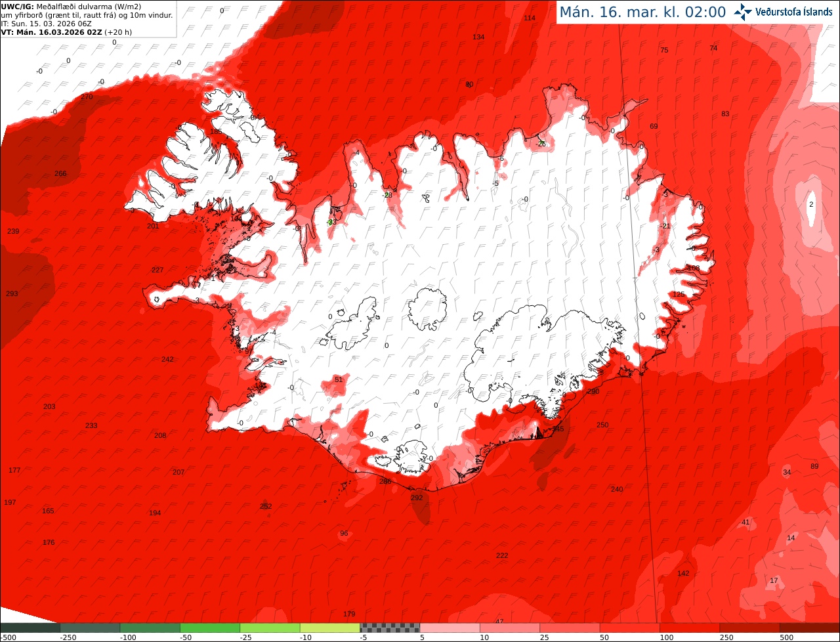
Task: Pick the legend swatch between 50 and 100
Action: [630, 628]
